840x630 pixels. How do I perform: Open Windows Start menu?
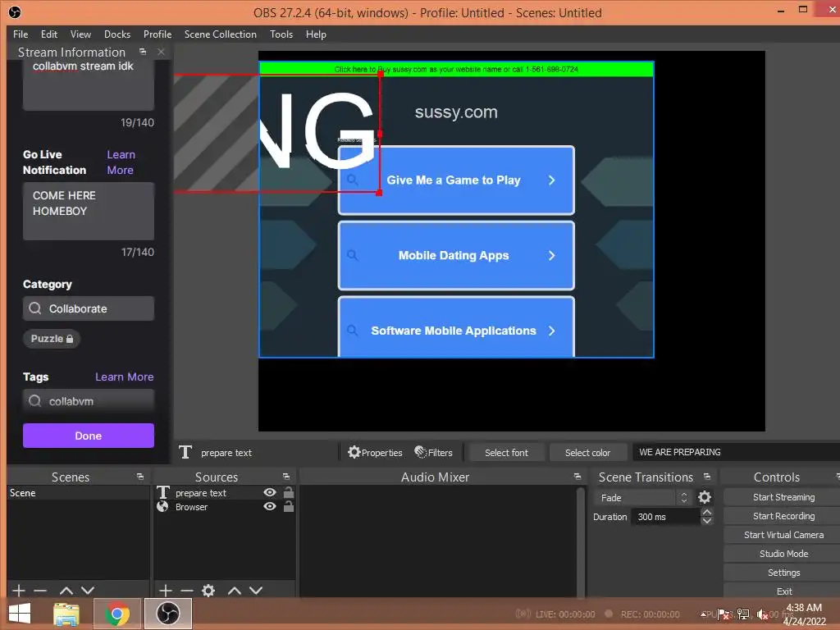[x=20, y=614]
